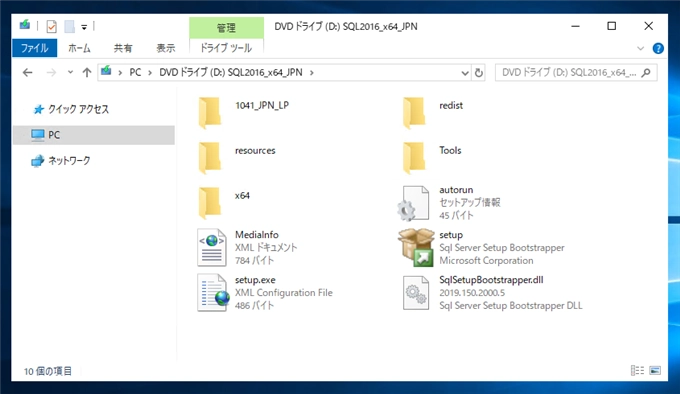The width and height of the screenshot is (680, 394).
Task: Expand the chevron after SQL2016_x64_JPN breadcrumb
Action: (311, 73)
